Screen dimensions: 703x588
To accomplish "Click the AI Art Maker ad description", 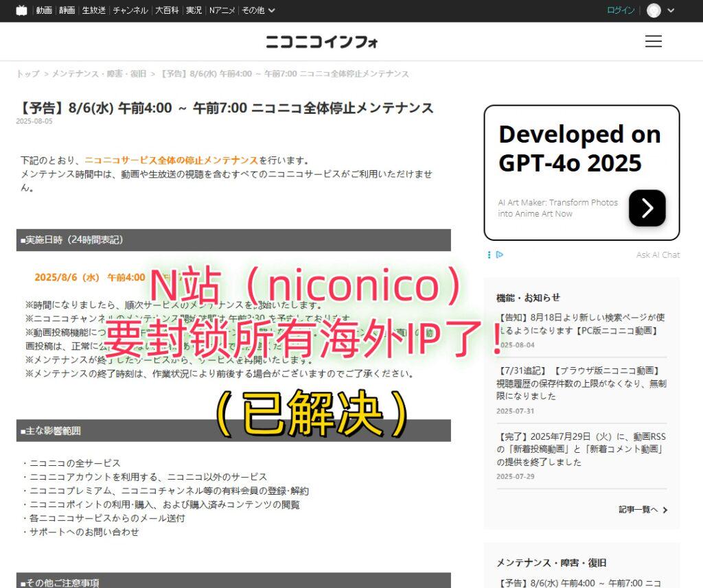I will click(x=557, y=208).
